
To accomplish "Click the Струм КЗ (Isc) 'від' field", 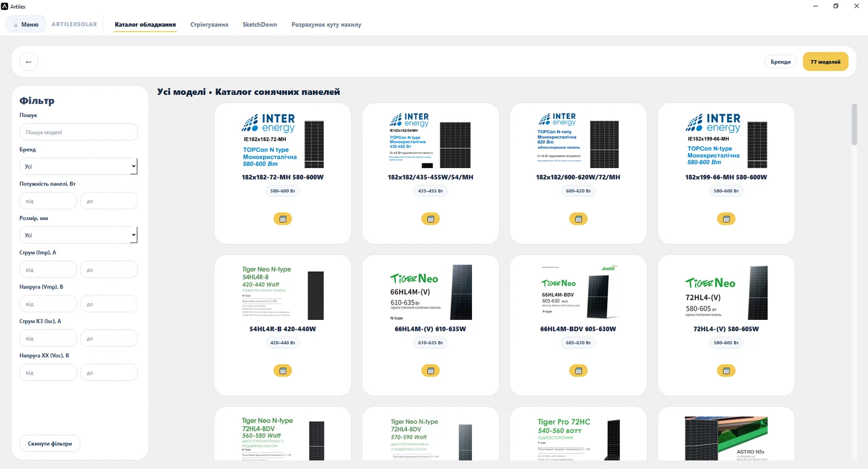I will pos(48,338).
